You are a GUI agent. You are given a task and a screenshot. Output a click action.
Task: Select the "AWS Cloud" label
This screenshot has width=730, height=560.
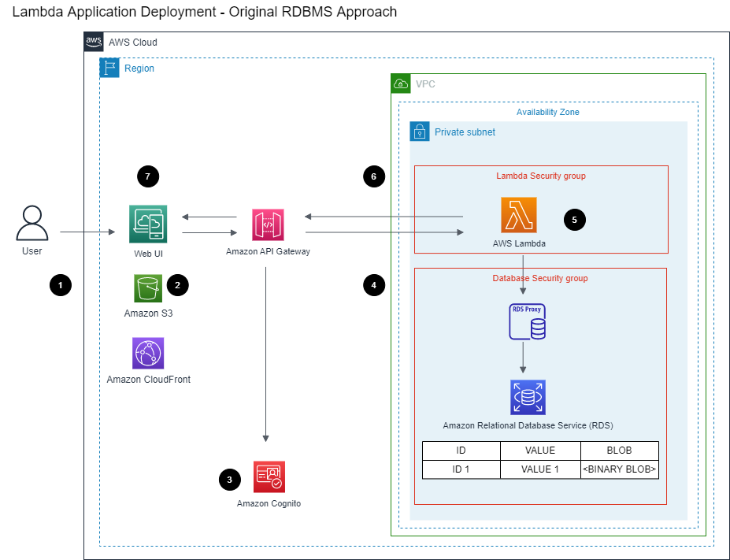point(132,43)
